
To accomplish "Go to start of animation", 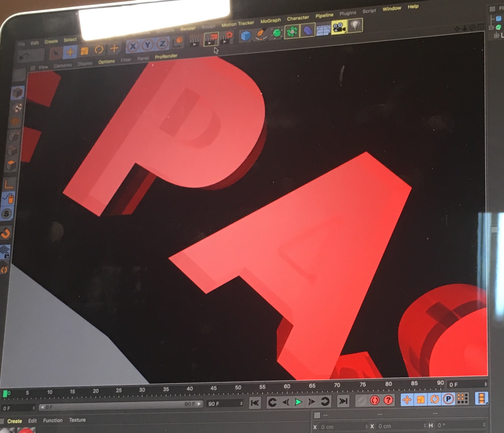I will coord(255,402).
